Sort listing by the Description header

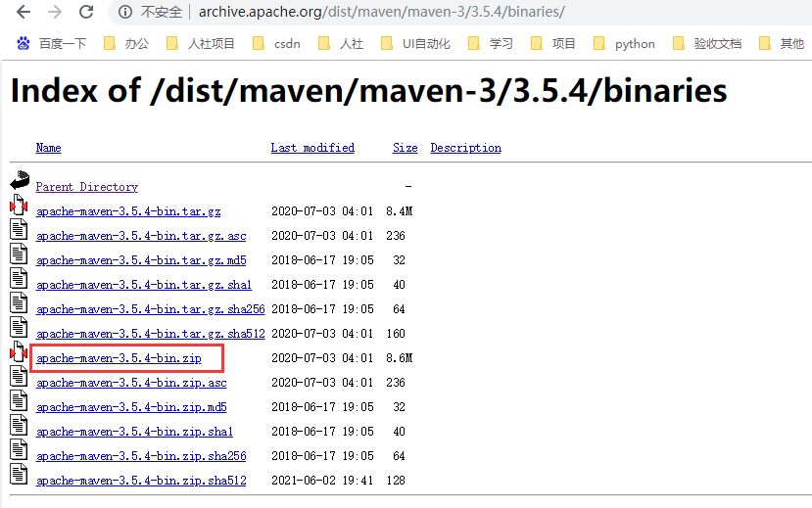465,148
